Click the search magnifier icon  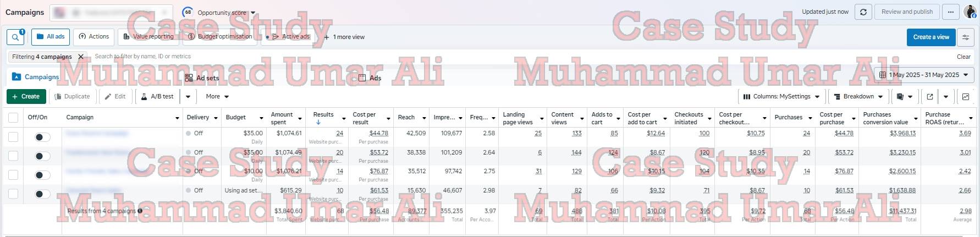pos(15,37)
